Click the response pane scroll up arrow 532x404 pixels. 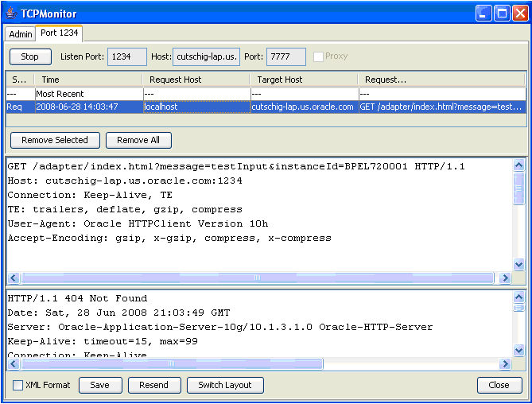pyautogui.click(x=518, y=297)
